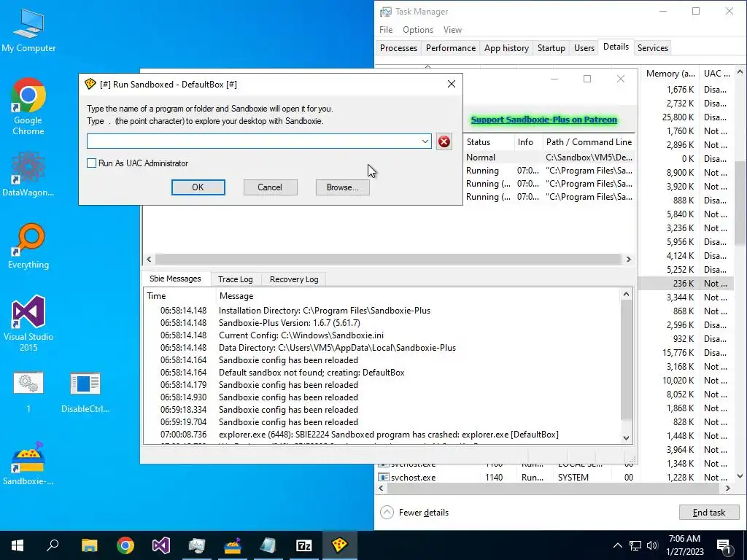This screenshot has height=560, width=747.
Task: Open Visual Studio 2015 desktop shortcut
Action: pos(28,323)
